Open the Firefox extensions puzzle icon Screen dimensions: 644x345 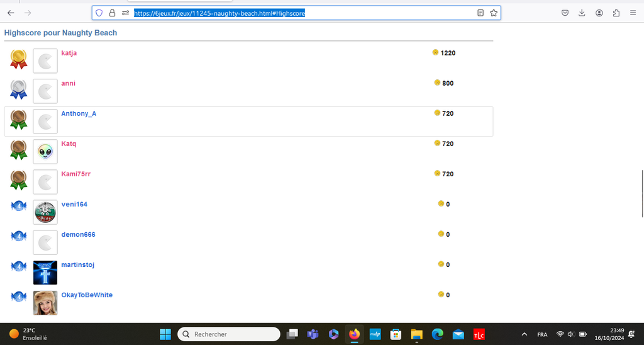(x=616, y=13)
